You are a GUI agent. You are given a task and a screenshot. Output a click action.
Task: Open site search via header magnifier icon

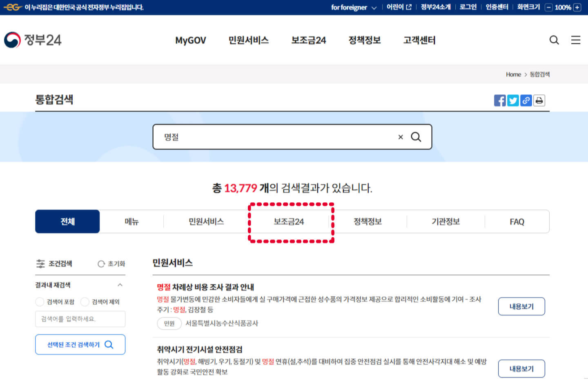tap(554, 40)
